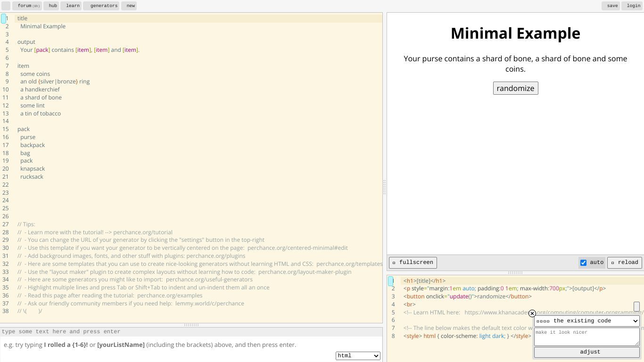Click the lemmy.world/c/perchance comment line
This screenshot has width=644, height=362.
[131, 304]
